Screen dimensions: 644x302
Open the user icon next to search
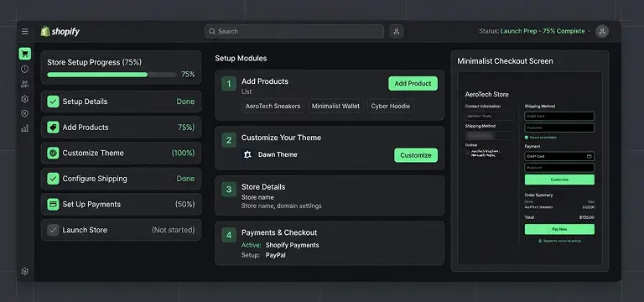coord(397,31)
